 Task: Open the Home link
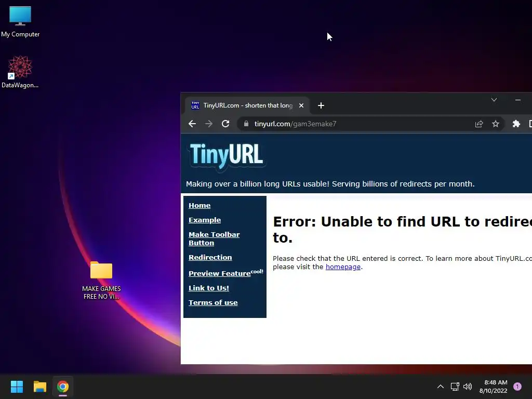tap(199, 206)
